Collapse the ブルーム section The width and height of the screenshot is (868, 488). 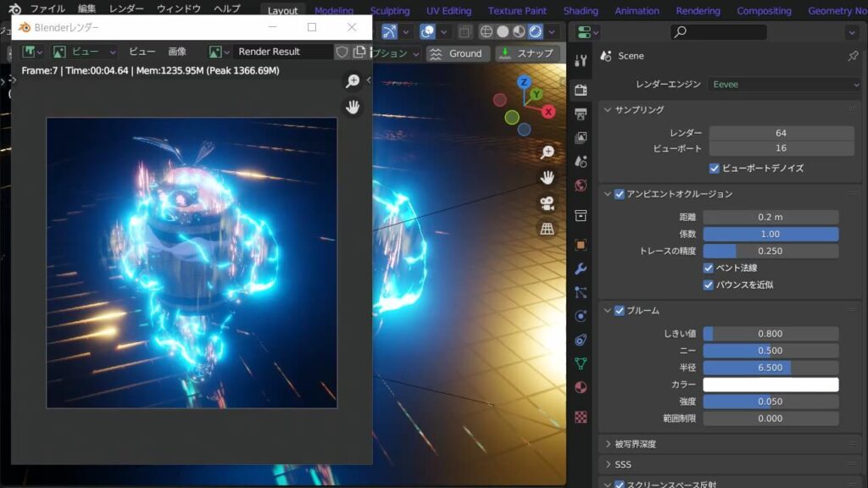(x=607, y=310)
